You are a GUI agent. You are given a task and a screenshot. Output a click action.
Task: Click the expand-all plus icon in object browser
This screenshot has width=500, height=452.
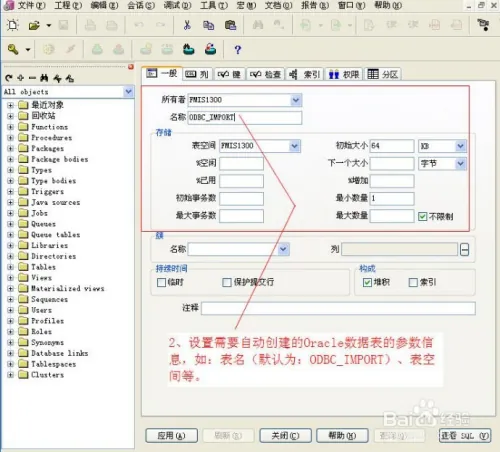21,78
